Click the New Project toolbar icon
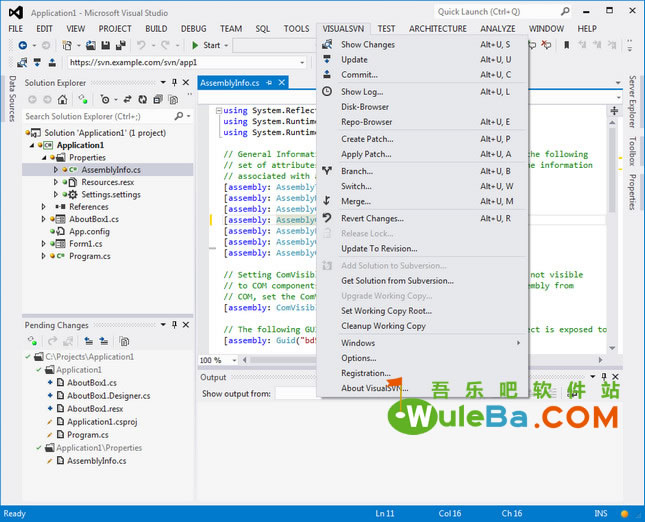The width and height of the screenshot is (645, 522). tap(67, 45)
